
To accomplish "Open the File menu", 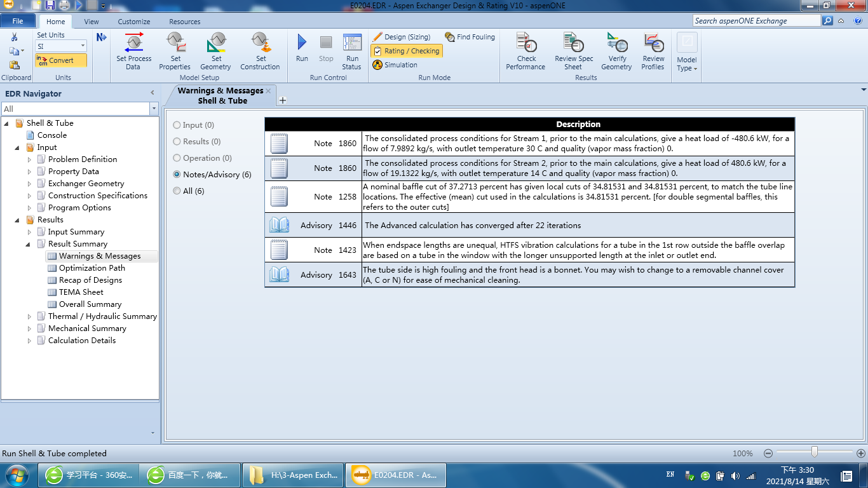I will (18, 21).
